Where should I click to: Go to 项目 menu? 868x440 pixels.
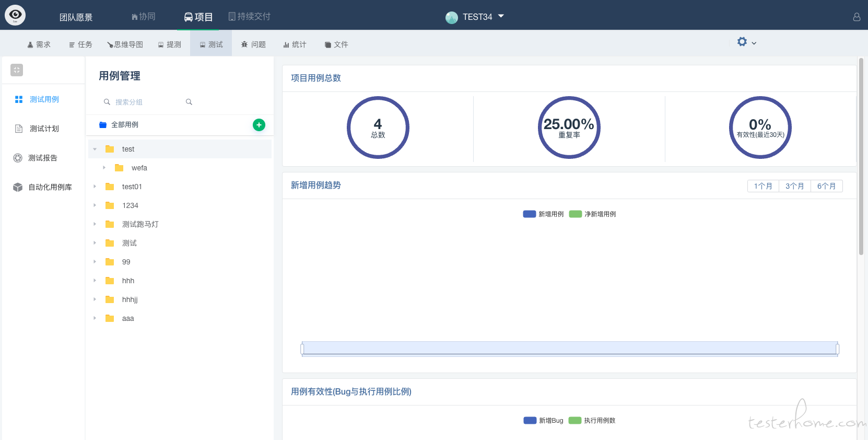point(198,17)
